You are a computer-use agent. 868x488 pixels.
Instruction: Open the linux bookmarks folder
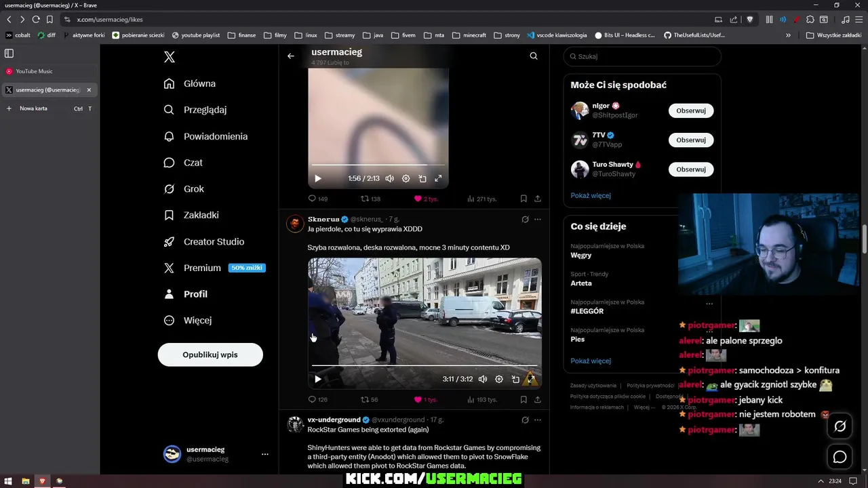[x=306, y=35]
